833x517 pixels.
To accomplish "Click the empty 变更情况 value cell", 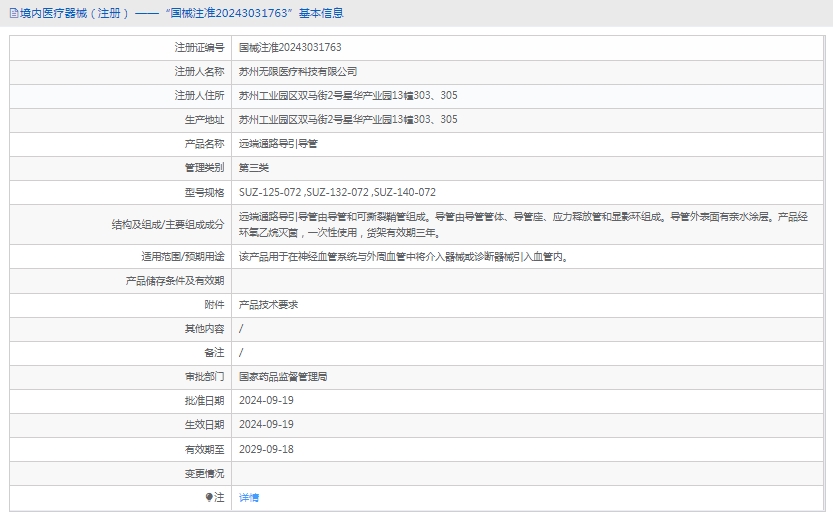I will (528, 473).
